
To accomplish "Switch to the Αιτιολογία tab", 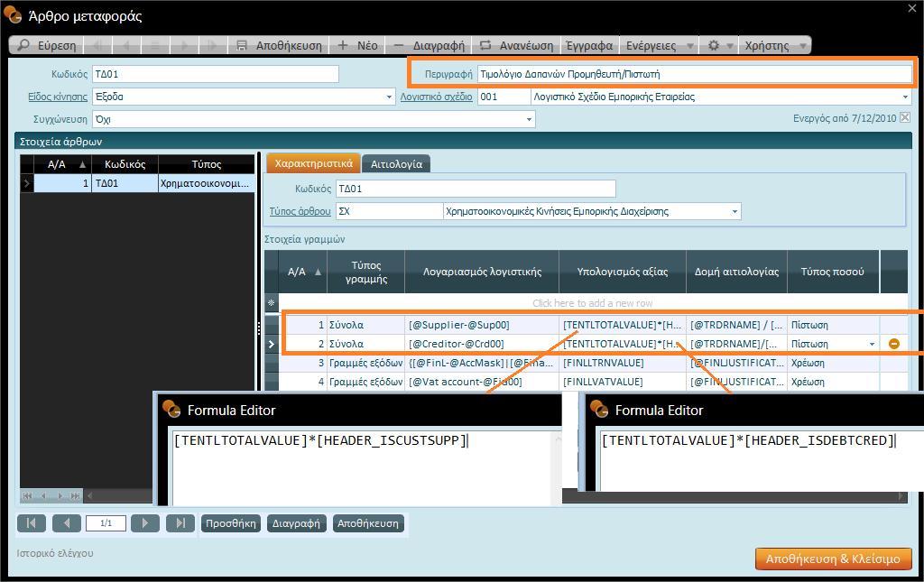I will (396, 164).
